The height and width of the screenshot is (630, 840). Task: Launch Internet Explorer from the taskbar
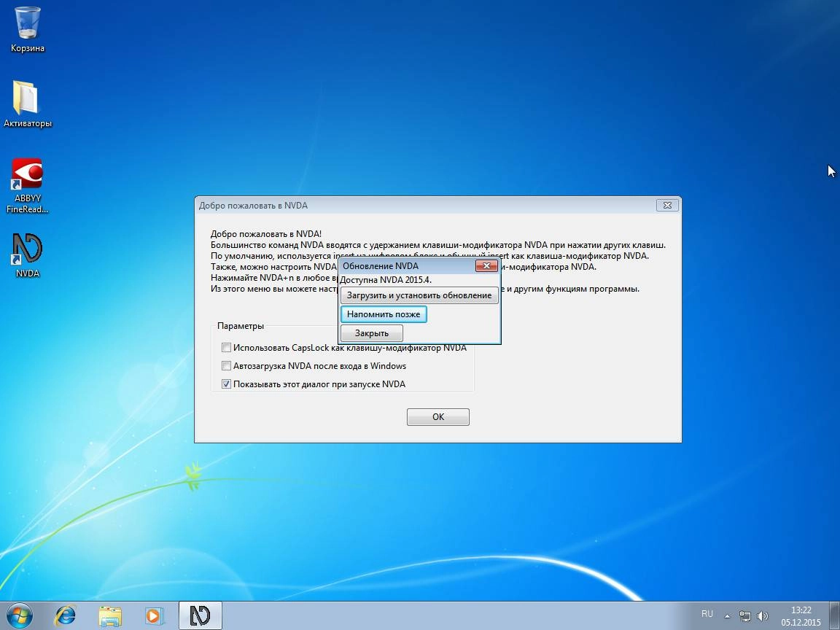[65, 615]
